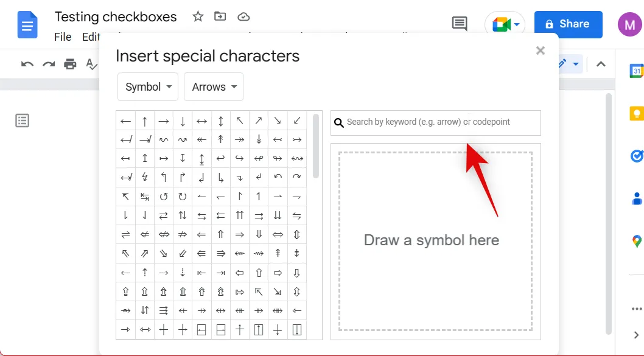Insert the rightwards arrow → character

tap(164, 120)
